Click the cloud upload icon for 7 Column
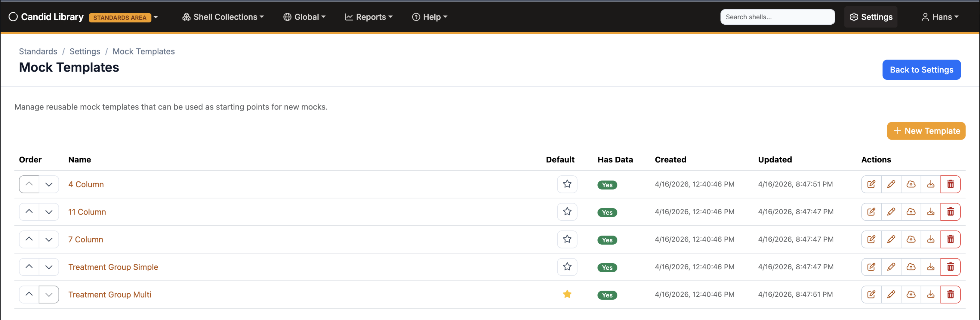Screen dimensions: 980x320 (911, 239)
